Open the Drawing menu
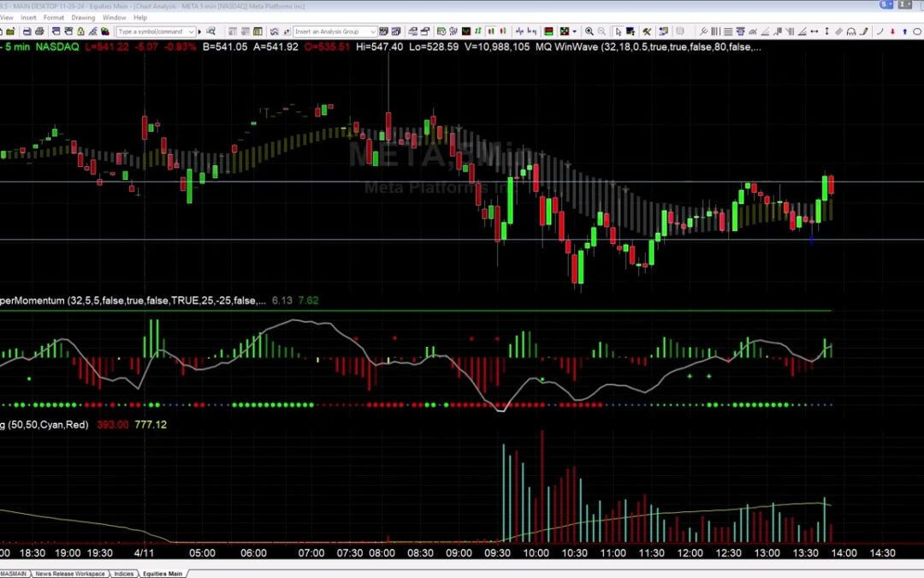 click(83, 17)
